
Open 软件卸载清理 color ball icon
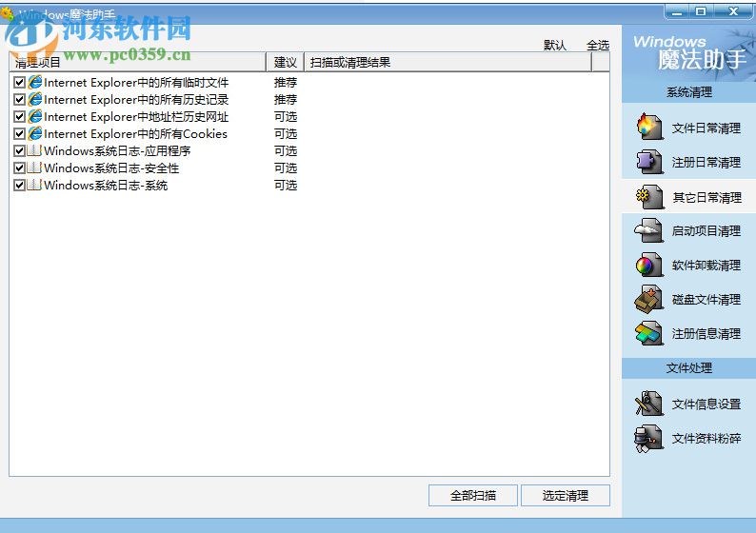(649, 265)
